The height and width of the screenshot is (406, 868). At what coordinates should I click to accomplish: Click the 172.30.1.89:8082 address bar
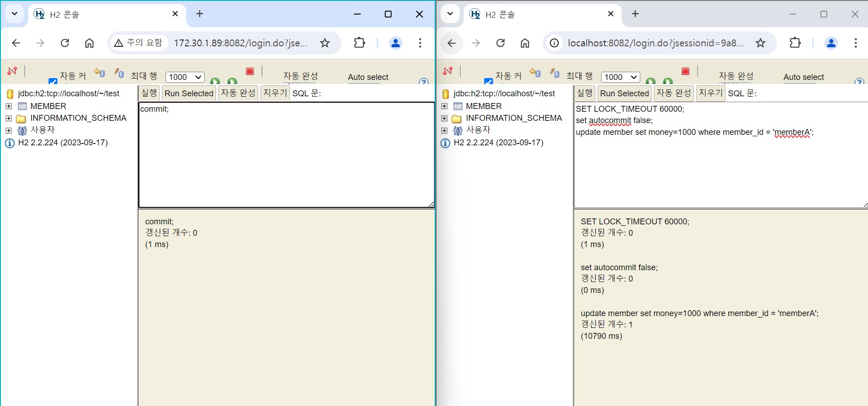pyautogui.click(x=240, y=43)
